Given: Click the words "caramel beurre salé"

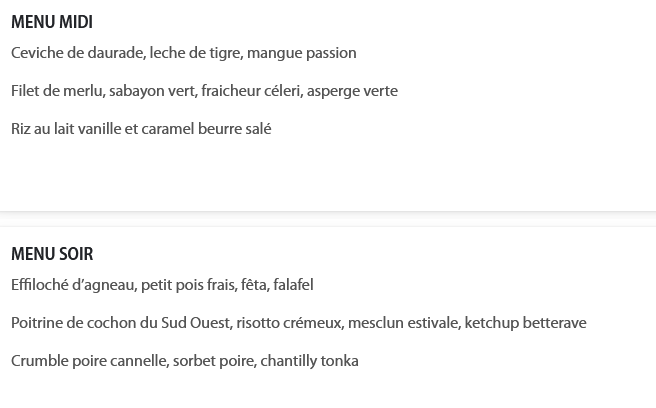Looking at the screenshot, I should [x=206, y=128].
